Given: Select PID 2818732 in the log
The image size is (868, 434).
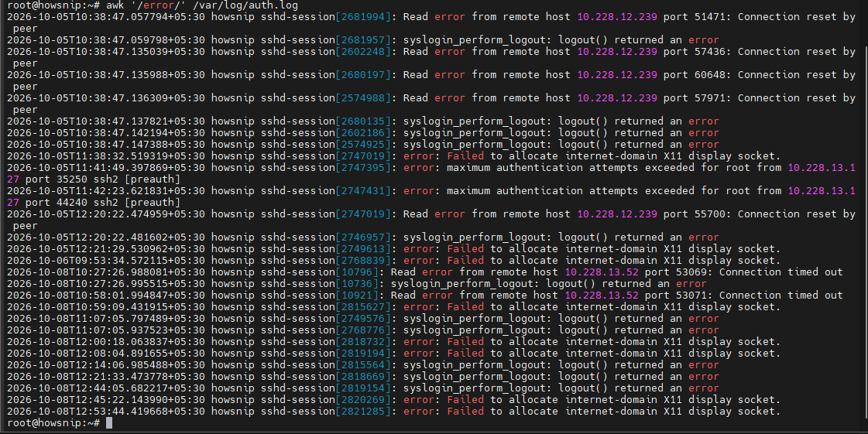Looking at the screenshot, I should [363, 342].
